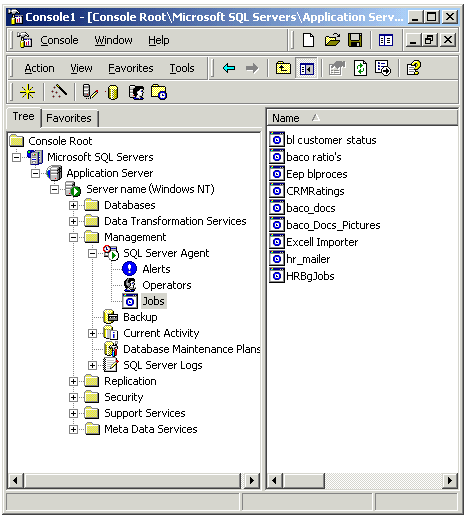Open the Tools menu
This screenshot has width=468, height=519.
[182, 68]
